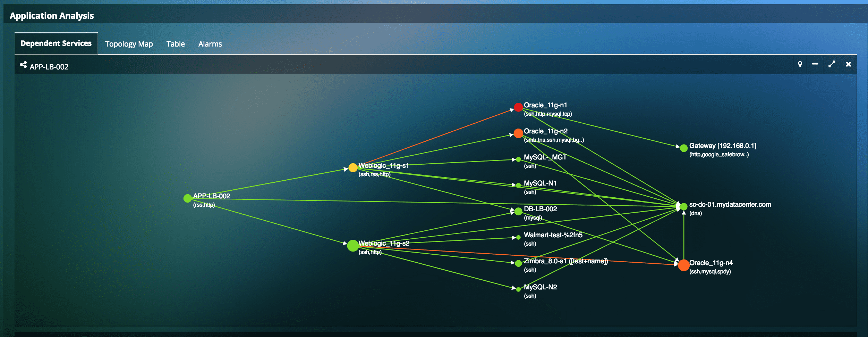Click the Application Analysis page title
Image resolution: width=868 pixels, height=337 pixels.
(52, 16)
